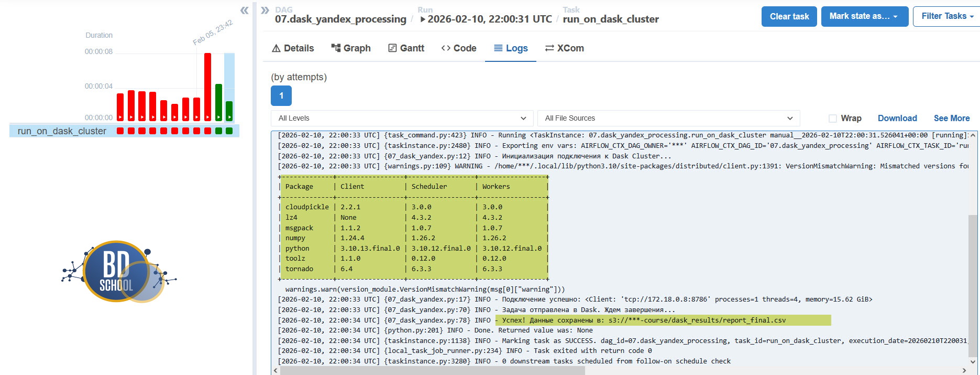Click the Logs lines icon
Image resolution: width=980 pixels, height=375 pixels.
coord(498,48)
